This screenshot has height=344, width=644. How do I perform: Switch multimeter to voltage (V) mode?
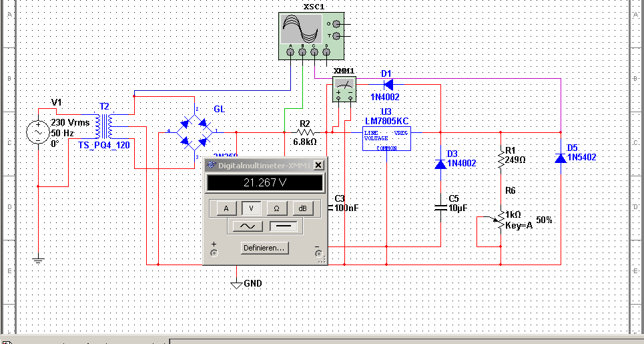252,208
